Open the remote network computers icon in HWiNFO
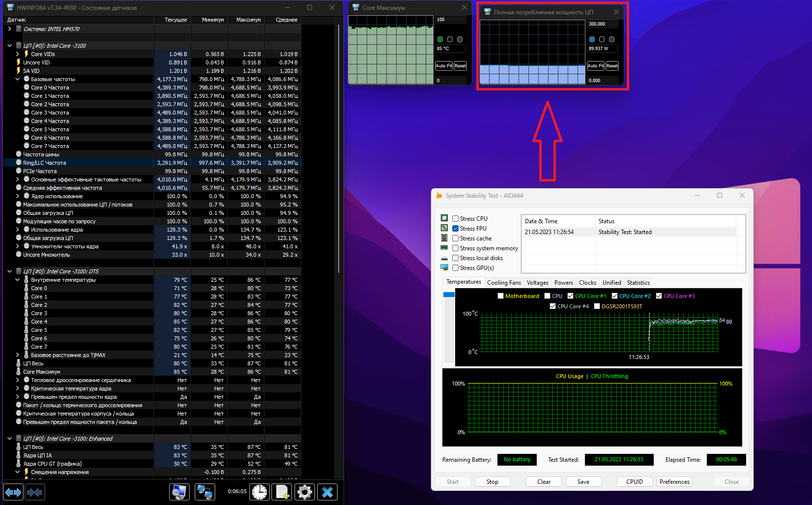 tap(205, 492)
